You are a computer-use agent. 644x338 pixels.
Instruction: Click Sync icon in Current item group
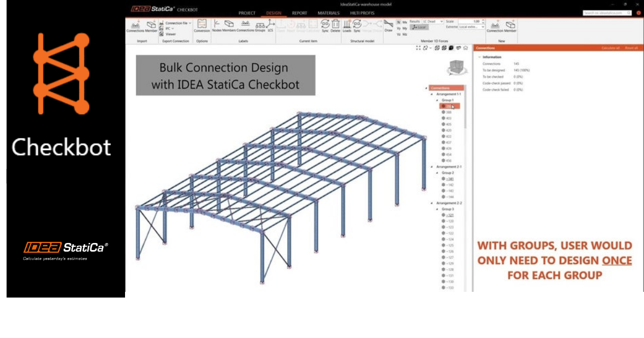325,24
